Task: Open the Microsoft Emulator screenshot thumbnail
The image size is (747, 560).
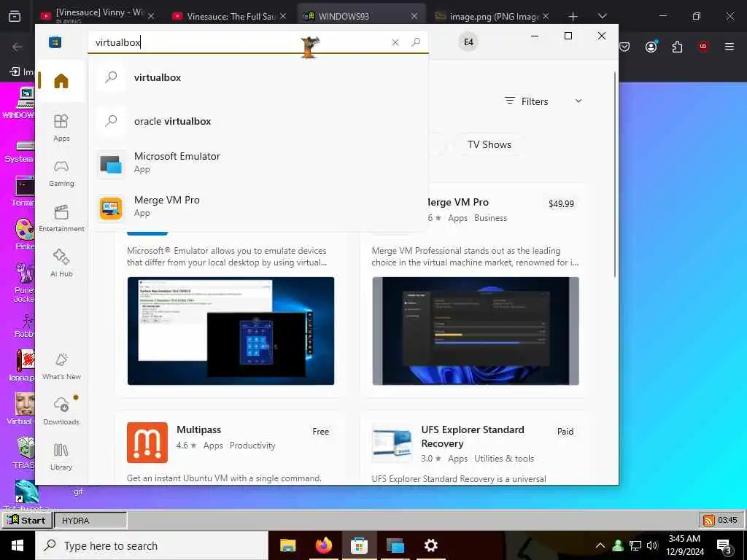Action: tap(231, 331)
